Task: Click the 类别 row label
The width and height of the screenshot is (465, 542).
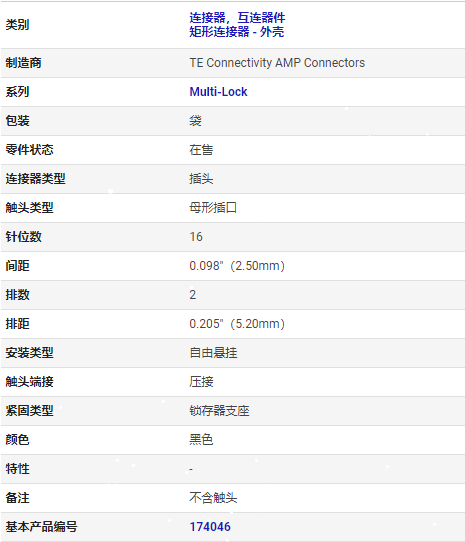Action: (x=17, y=25)
